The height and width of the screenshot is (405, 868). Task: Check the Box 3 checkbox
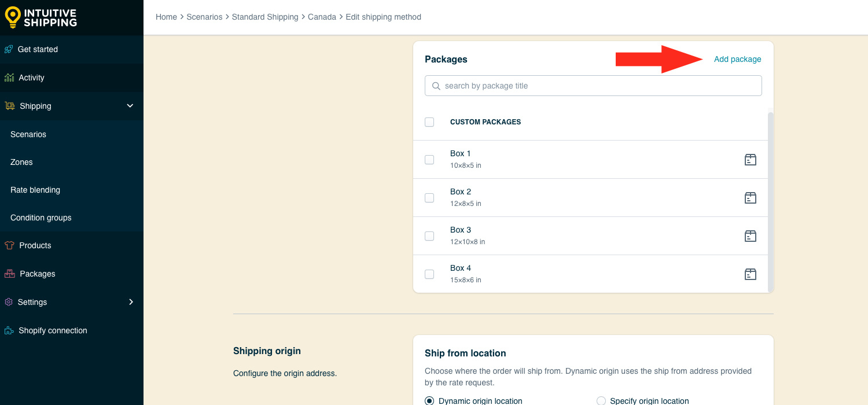[x=429, y=236]
